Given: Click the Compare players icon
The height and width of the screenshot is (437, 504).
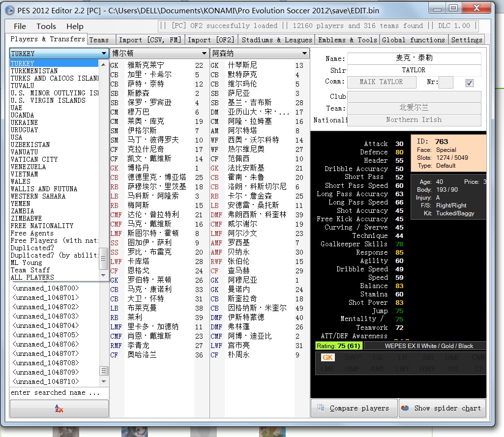Looking at the screenshot, I should click(321, 408).
